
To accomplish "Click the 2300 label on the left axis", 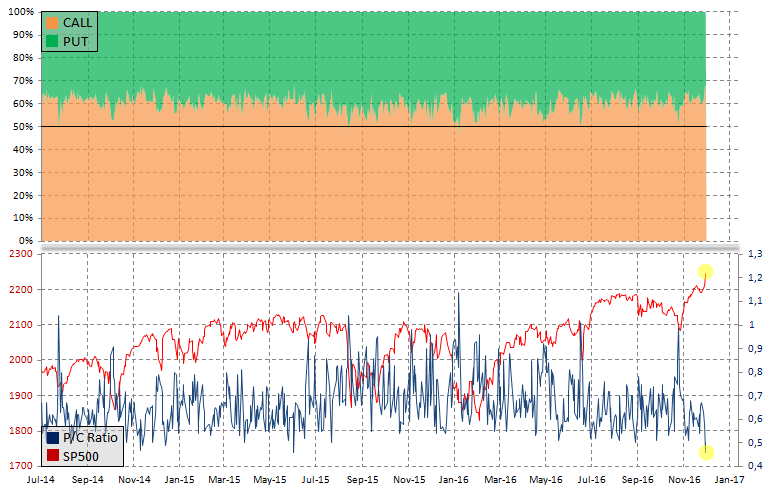I will (20, 255).
